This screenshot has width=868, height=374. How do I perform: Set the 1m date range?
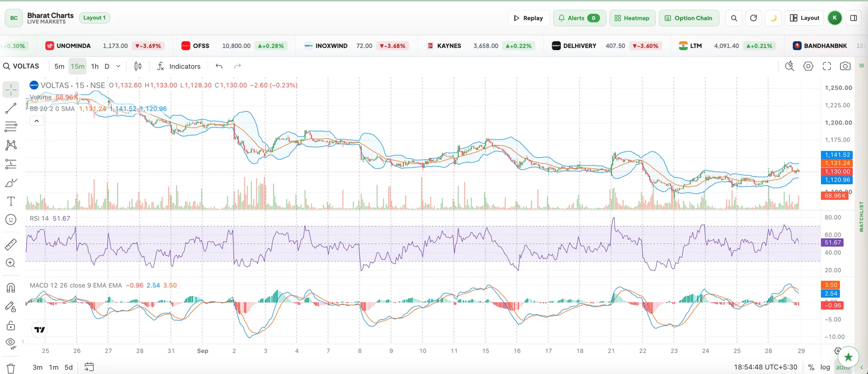[x=54, y=367]
